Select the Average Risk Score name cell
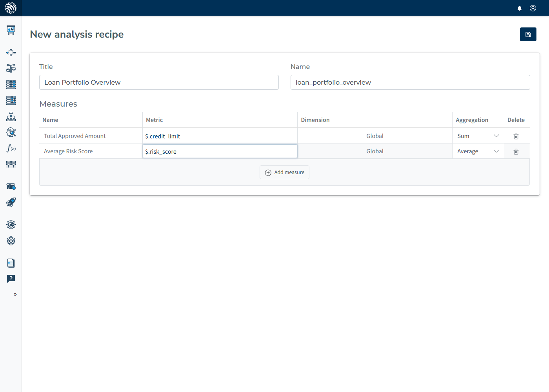The image size is (549, 392). click(x=91, y=151)
